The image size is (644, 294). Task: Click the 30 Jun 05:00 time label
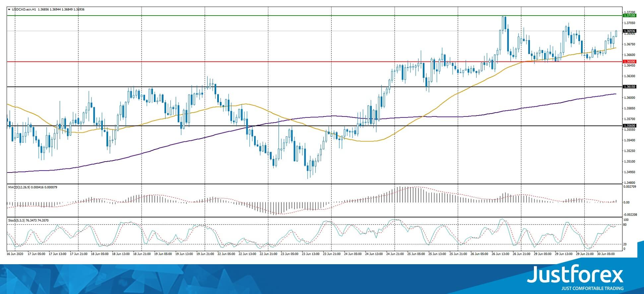606,254
